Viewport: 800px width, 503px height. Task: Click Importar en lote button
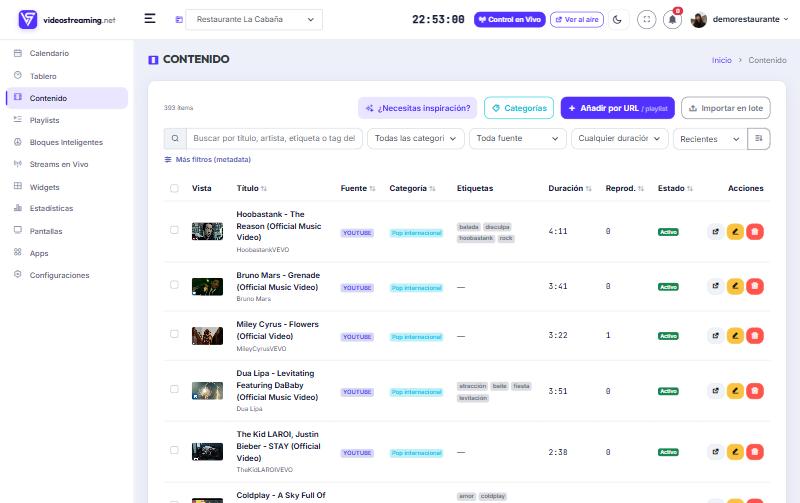pyautogui.click(x=726, y=108)
